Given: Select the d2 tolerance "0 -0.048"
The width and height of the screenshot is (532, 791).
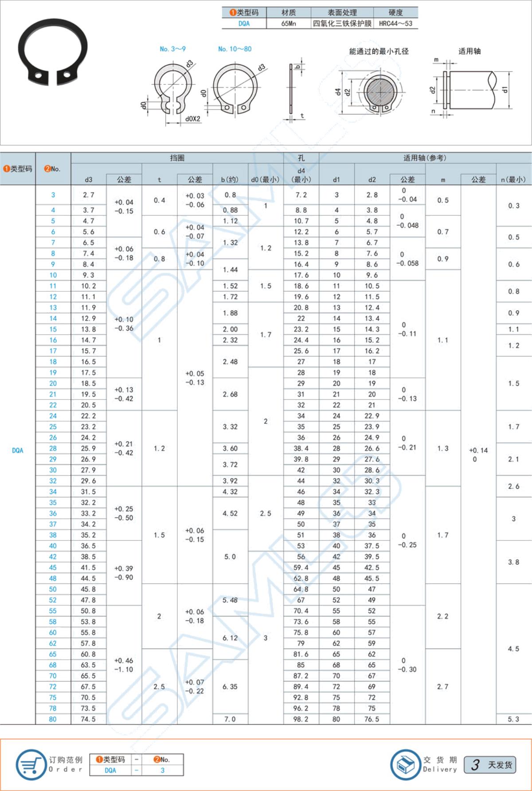Looking at the screenshot, I should tap(407, 221).
